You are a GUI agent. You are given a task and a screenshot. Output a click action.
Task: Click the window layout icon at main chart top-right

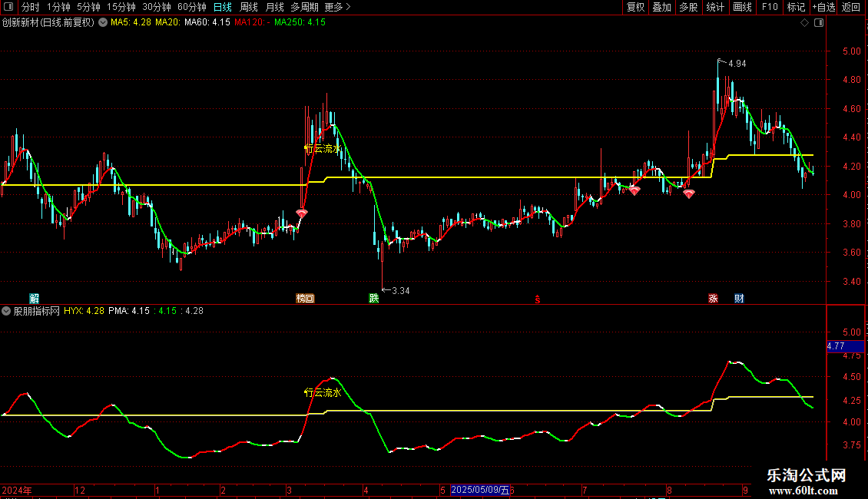(819, 22)
